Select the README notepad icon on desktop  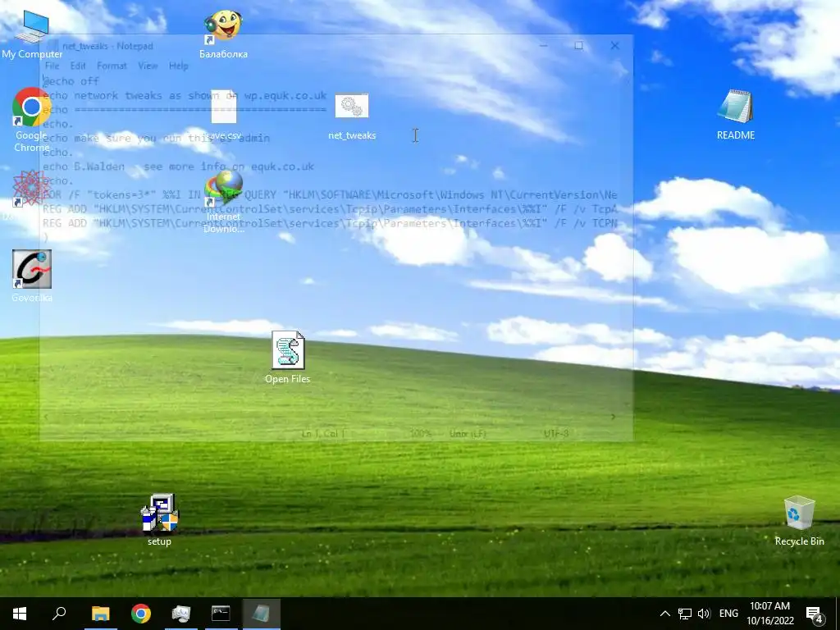tap(736, 115)
